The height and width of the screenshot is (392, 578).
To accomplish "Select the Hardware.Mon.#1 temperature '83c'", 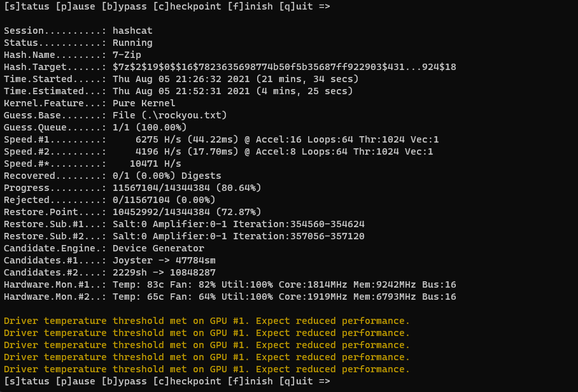I will click(x=155, y=285).
